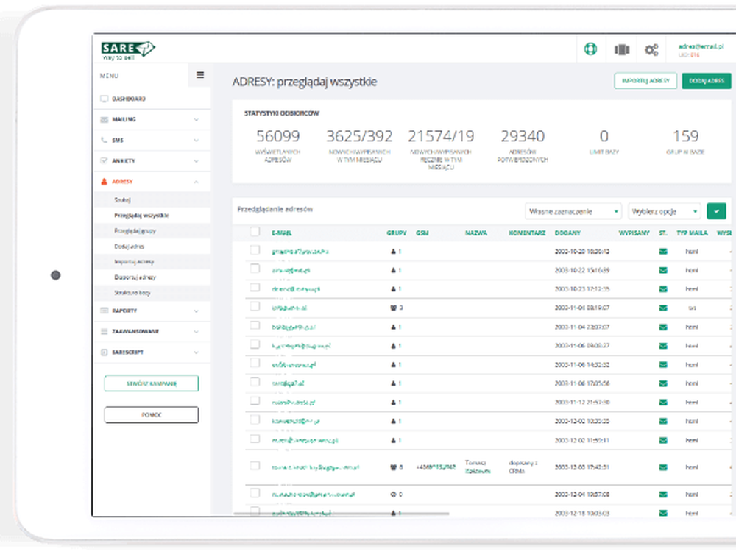
Task: Click status envelope icon in row added 10-22
Action: [x=663, y=270]
